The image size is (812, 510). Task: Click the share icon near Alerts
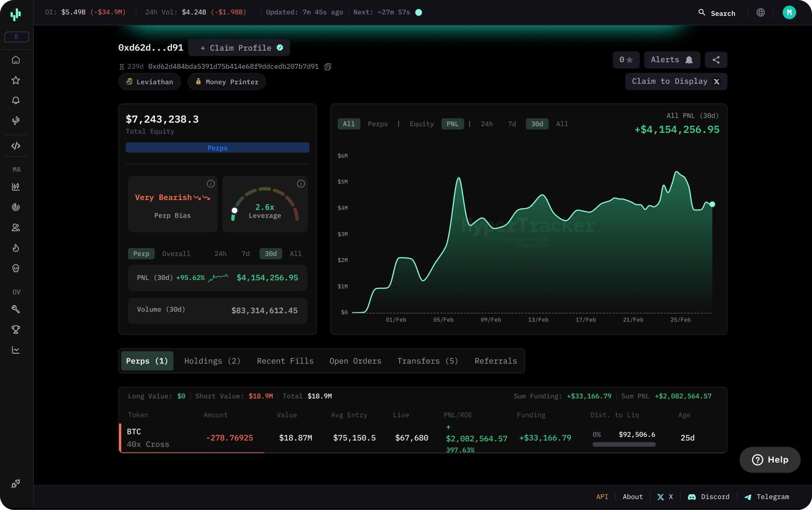[x=716, y=60]
